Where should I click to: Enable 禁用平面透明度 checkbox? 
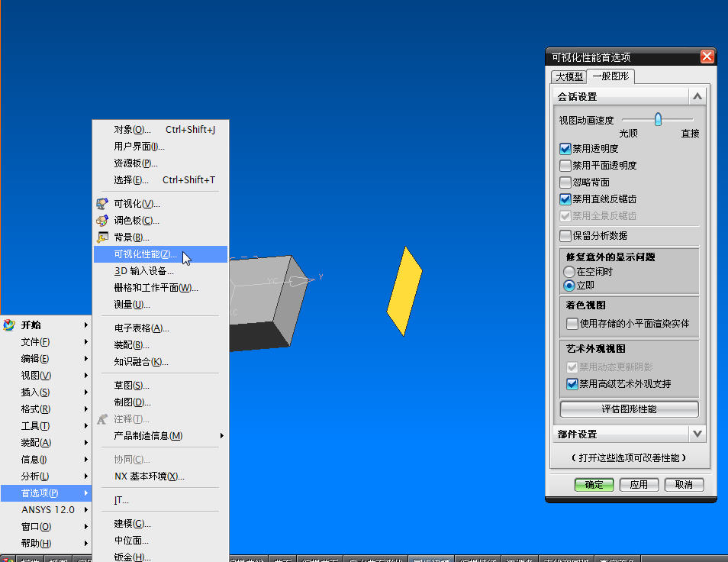565,166
